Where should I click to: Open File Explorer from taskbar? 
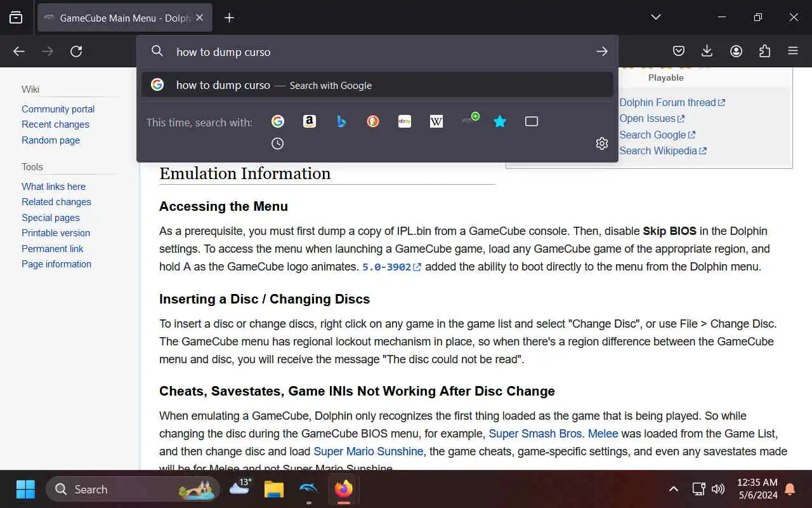click(x=274, y=489)
